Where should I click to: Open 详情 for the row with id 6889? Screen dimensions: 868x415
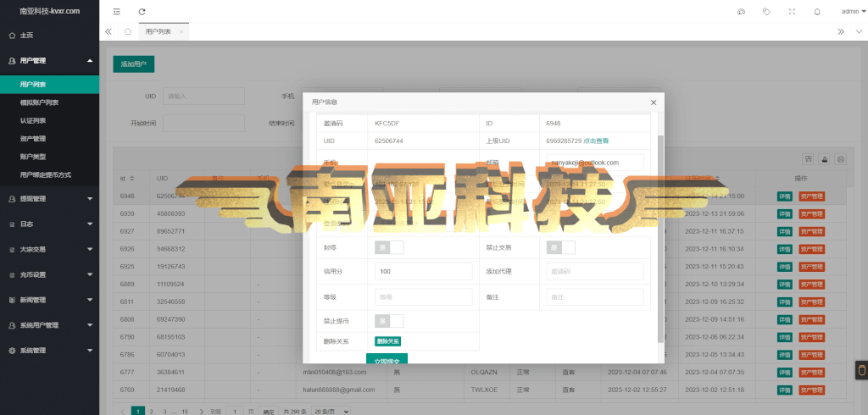click(x=784, y=285)
